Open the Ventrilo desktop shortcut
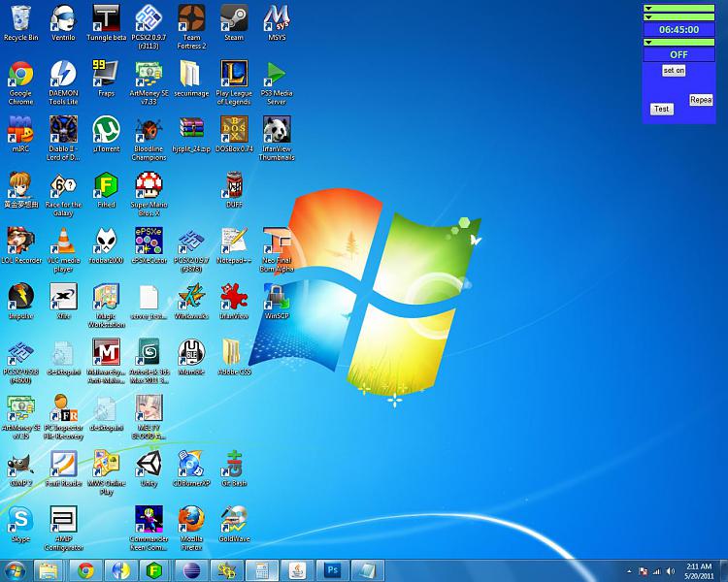 (63, 22)
